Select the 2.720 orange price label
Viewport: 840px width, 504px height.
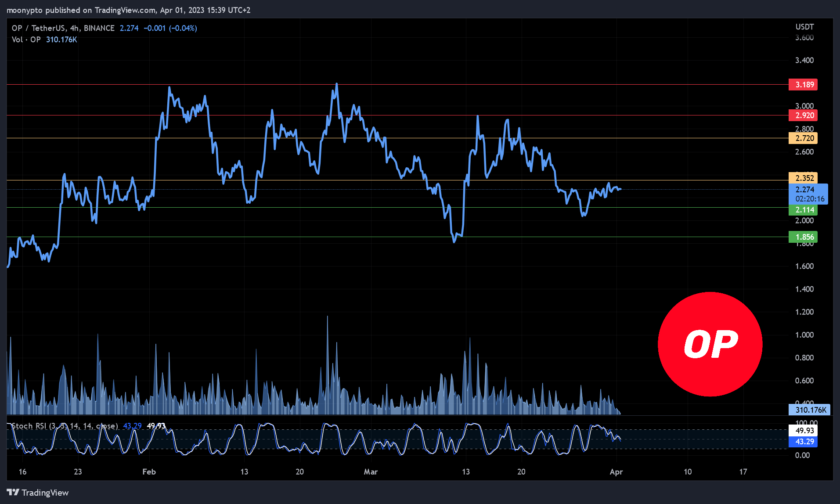[x=803, y=138]
